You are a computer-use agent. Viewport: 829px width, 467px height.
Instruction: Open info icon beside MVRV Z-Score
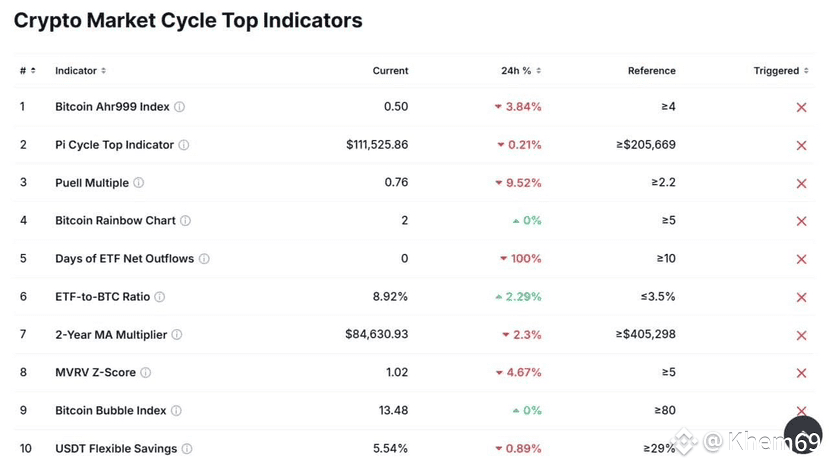click(x=146, y=373)
